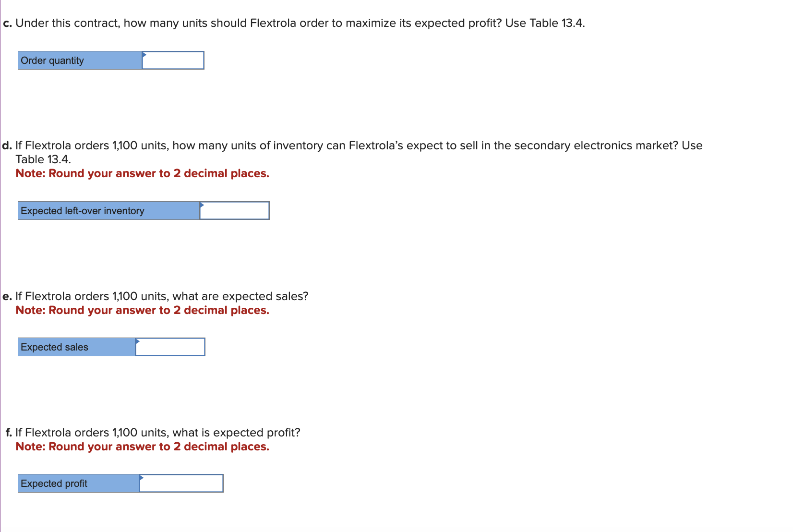Viewport: 793px width, 532px height.
Task: Click the blue marker on Order quantity field
Action: click(144, 55)
